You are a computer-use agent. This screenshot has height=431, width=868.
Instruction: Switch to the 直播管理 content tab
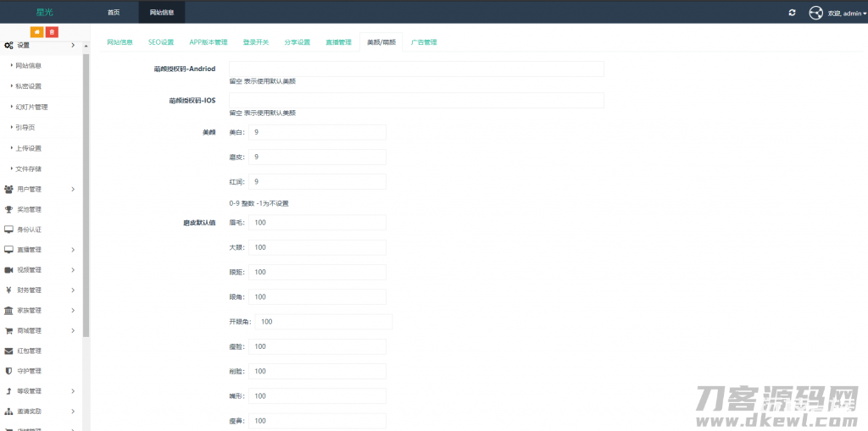[x=338, y=42]
